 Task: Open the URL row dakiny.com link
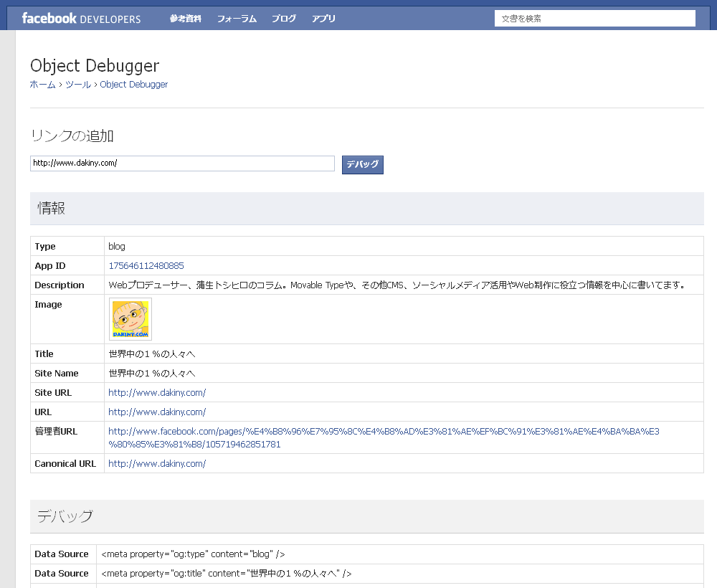pyautogui.click(x=157, y=412)
